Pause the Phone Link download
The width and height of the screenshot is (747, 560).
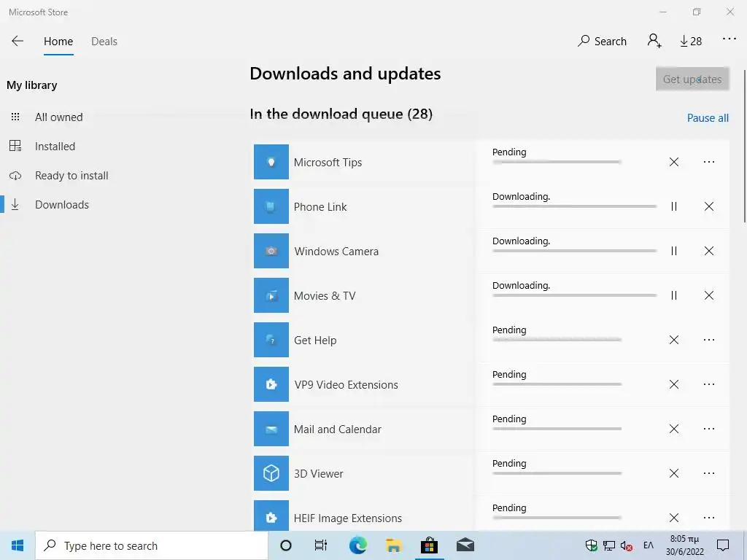coord(673,206)
